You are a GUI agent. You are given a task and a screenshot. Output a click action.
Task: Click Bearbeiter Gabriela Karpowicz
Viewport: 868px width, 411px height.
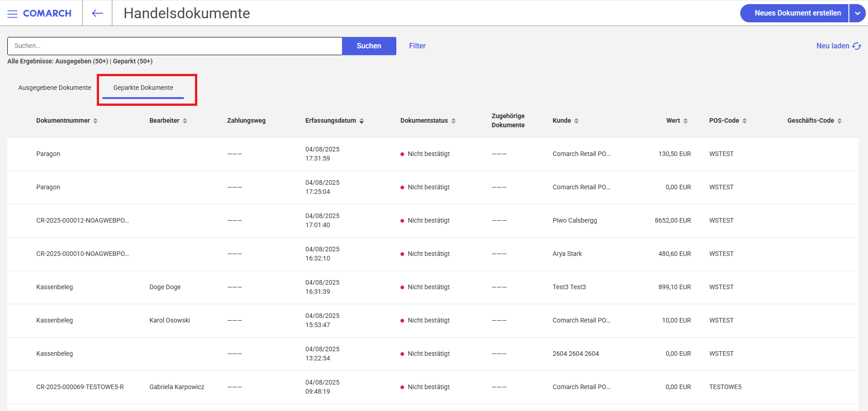pyautogui.click(x=177, y=387)
